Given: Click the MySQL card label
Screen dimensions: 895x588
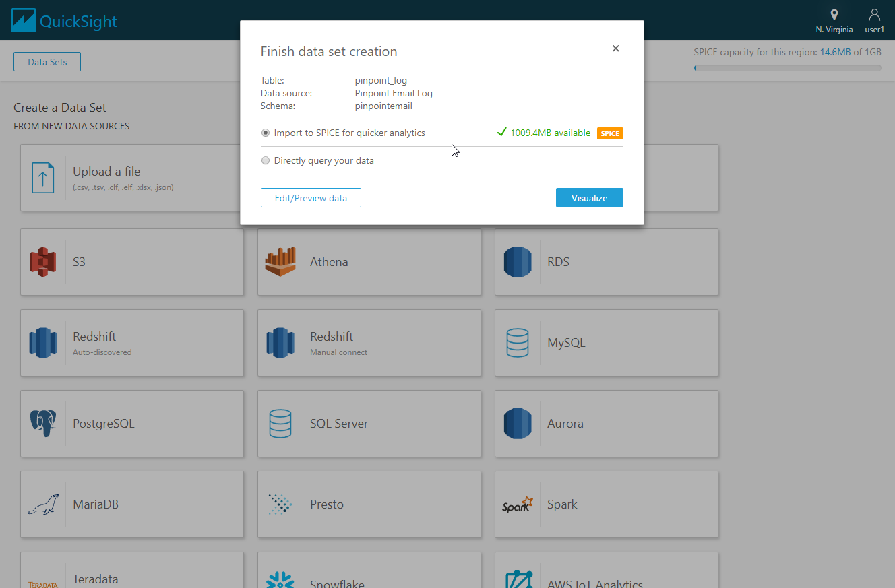Looking at the screenshot, I should pos(566,343).
